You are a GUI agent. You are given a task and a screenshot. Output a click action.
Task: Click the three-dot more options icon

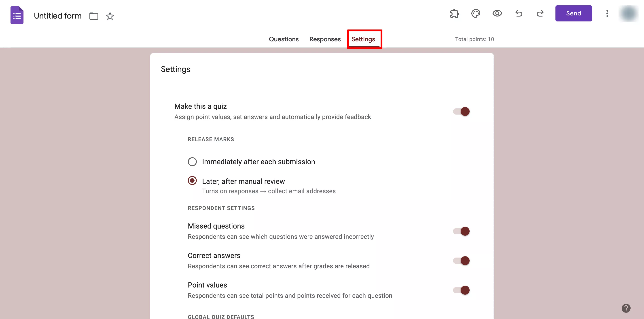pos(607,14)
